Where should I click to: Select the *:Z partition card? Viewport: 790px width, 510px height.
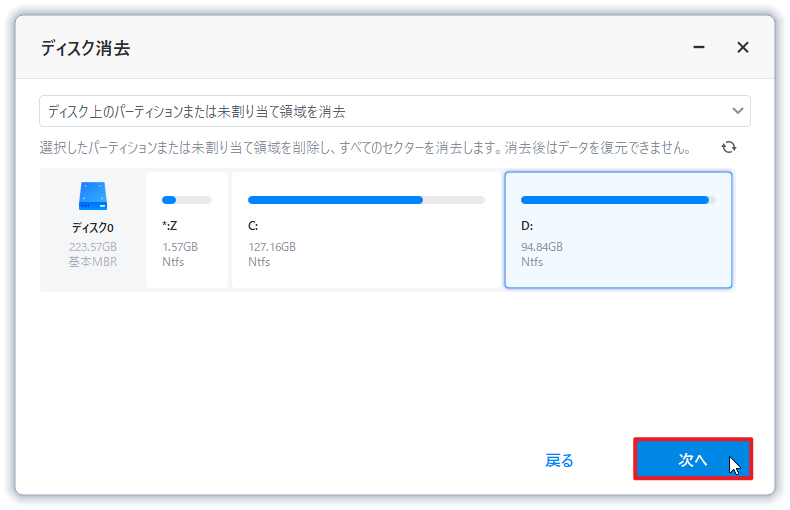pyautogui.click(x=187, y=230)
